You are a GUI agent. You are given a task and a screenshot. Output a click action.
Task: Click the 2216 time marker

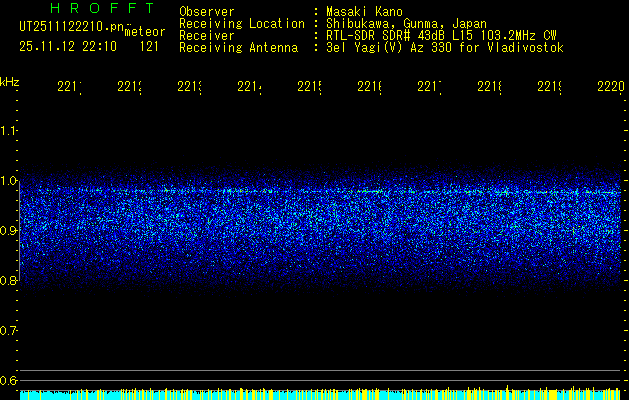pyautogui.click(x=369, y=87)
